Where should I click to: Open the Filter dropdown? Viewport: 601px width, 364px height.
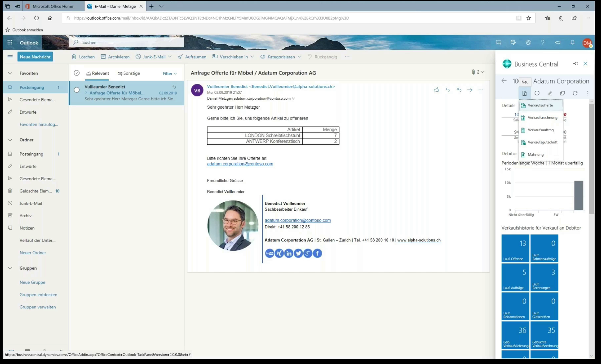[170, 74]
